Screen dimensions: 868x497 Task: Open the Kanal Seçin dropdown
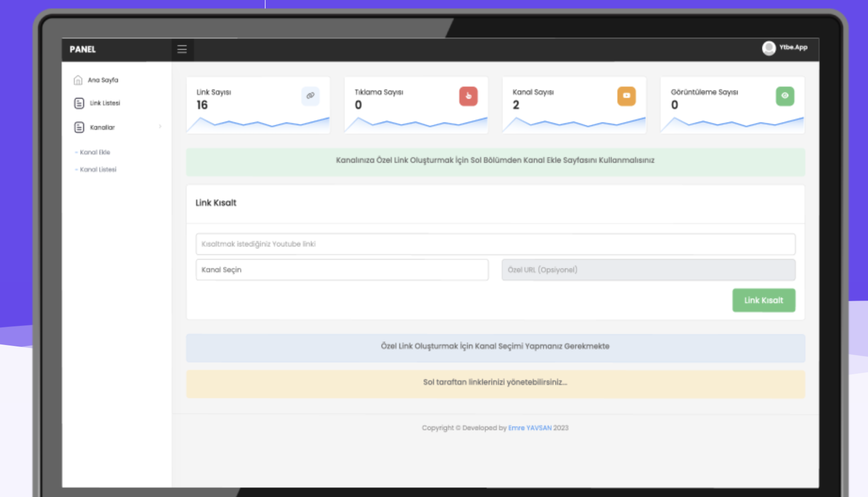[342, 270]
